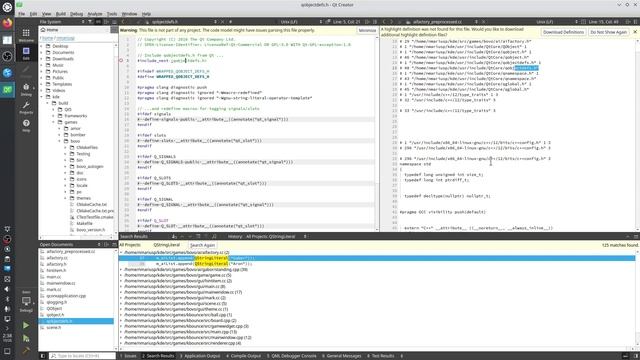Screen dimensions: 640x360
Task: Split the File System side panel
Action: tap(106, 22)
